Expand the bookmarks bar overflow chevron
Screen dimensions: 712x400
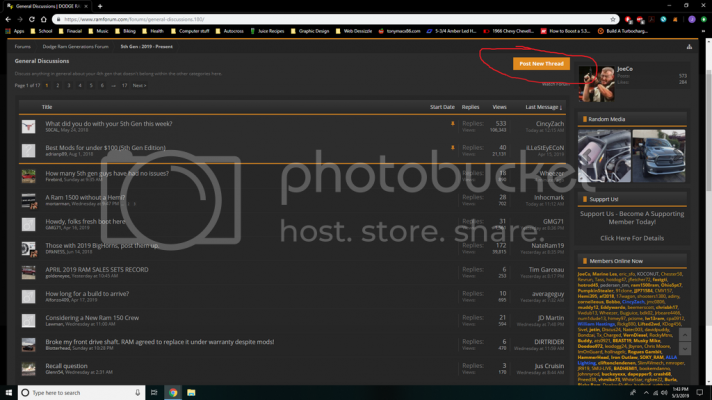pyautogui.click(x=703, y=31)
